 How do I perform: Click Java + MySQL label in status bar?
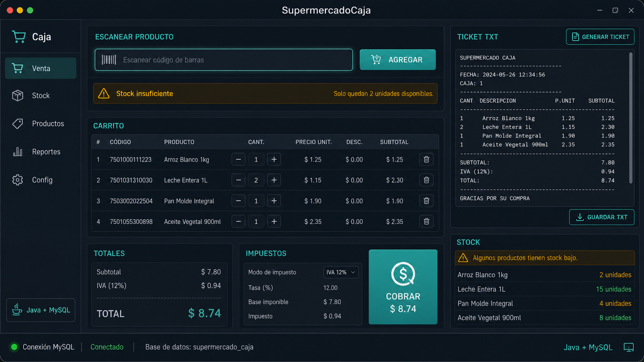point(588,347)
